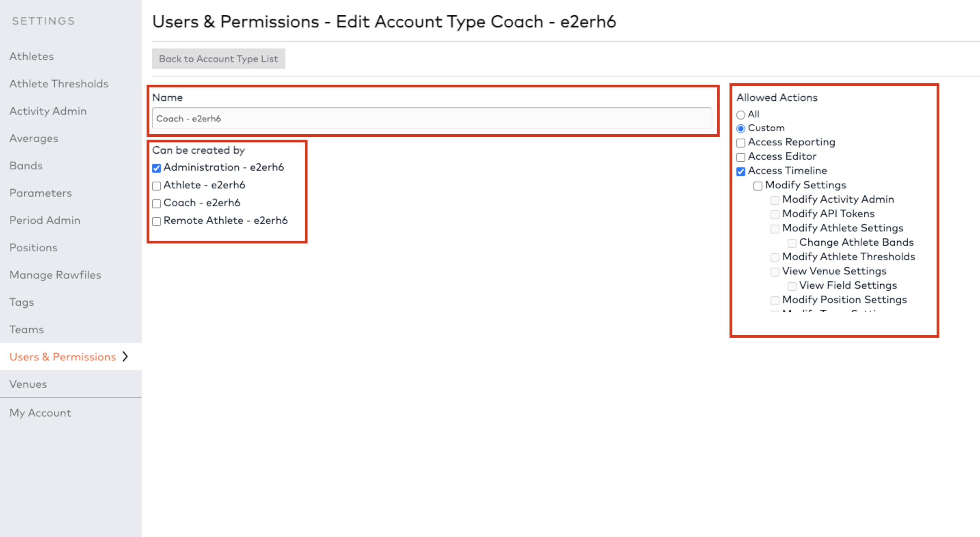Open Tags settings
This screenshot has height=537, width=980.
(22, 302)
